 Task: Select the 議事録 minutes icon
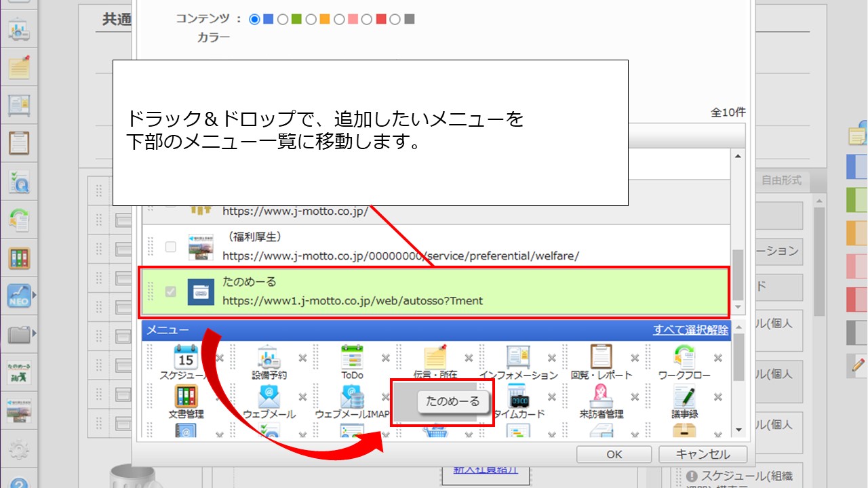click(x=684, y=396)
